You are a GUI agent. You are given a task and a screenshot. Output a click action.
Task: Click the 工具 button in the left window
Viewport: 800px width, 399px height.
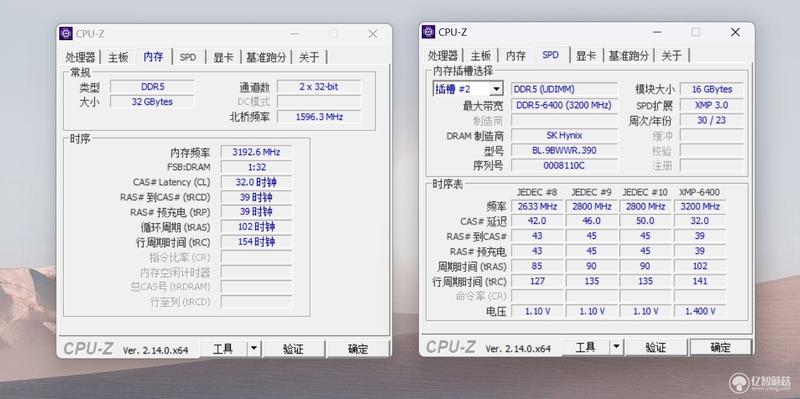222,349
